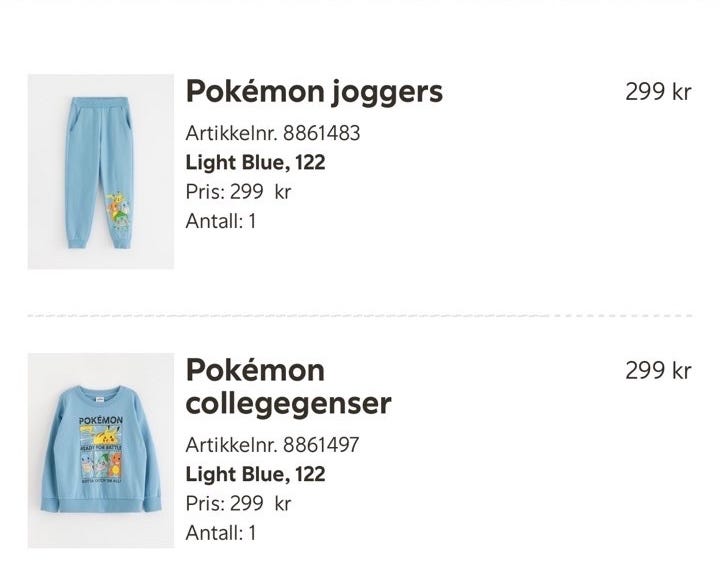This screenshot has width=720, height=581.
Task: Click the joggers Pris: 299 kr line
Action: tap(238, 192)
